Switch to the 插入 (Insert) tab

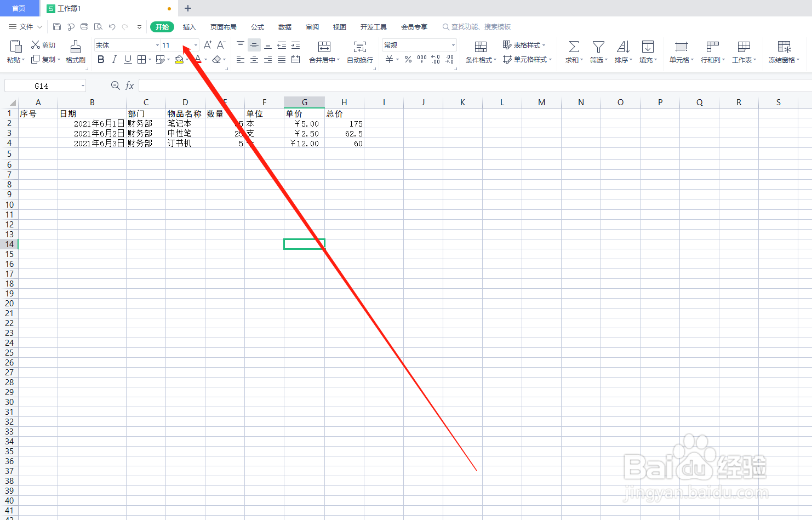(x=189, y=27)
